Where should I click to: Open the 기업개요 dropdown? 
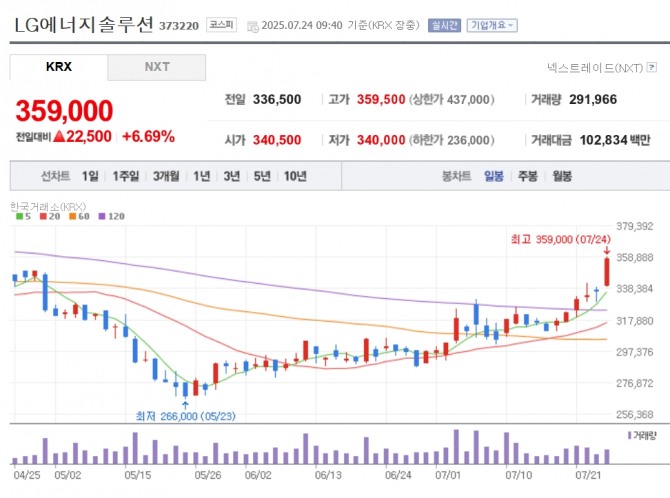tap(493, 25)
